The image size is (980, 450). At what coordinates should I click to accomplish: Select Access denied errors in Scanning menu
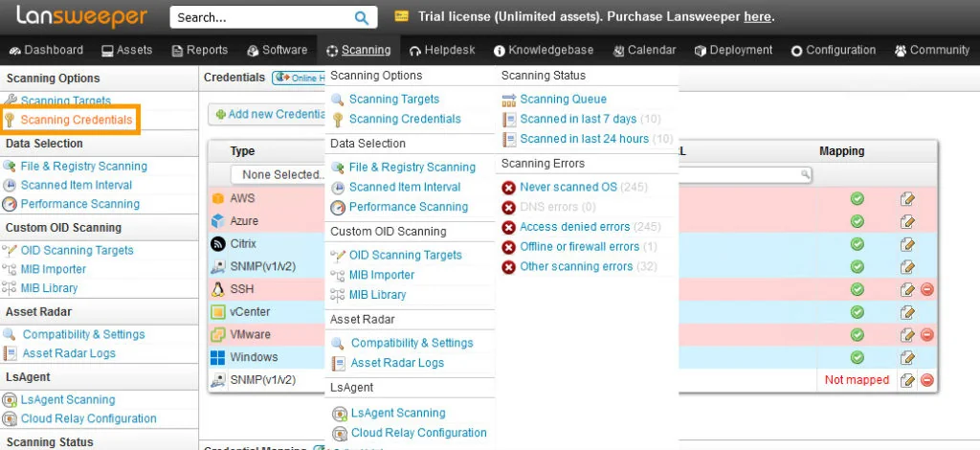click(x=574, y=227)
